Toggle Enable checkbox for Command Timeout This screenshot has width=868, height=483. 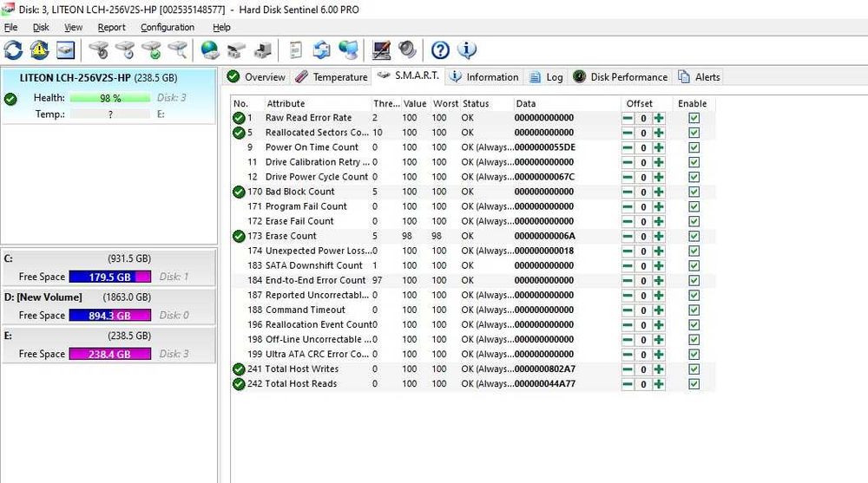(x=694, y=310)
